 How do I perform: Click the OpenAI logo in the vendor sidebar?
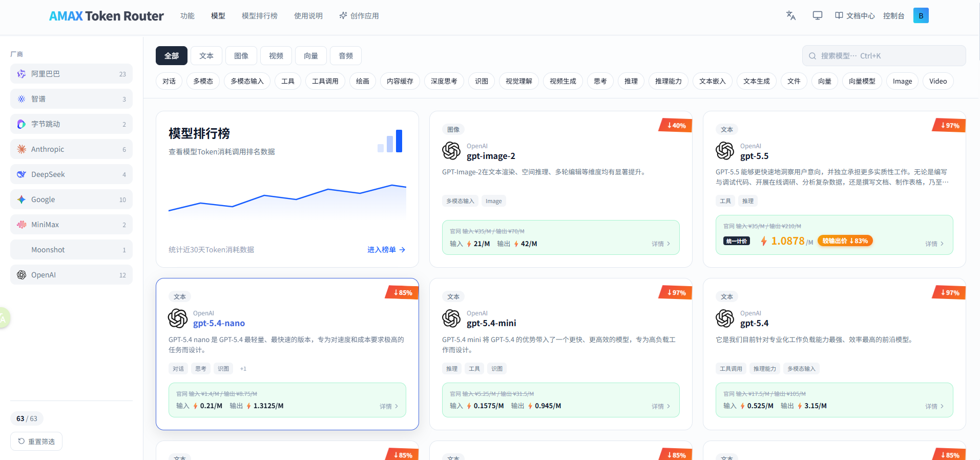[22, 275]
